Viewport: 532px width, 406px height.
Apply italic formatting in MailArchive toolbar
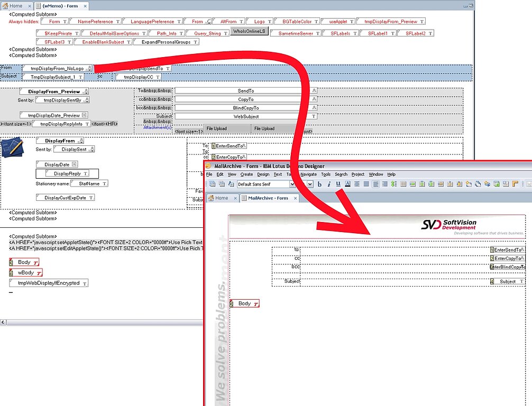tap(329, 184)
